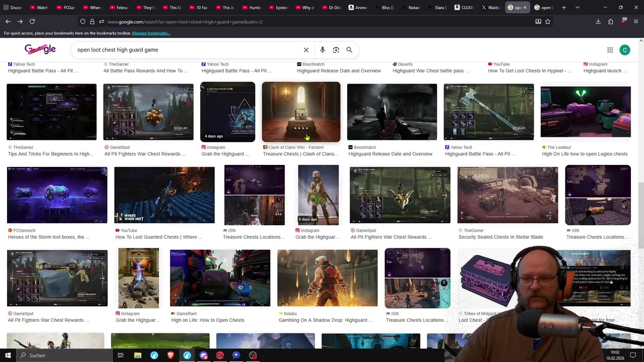The width and height of the screenshot is (644, 362).
Task: Open the Windows Start menu
Action: click(8, 355)
